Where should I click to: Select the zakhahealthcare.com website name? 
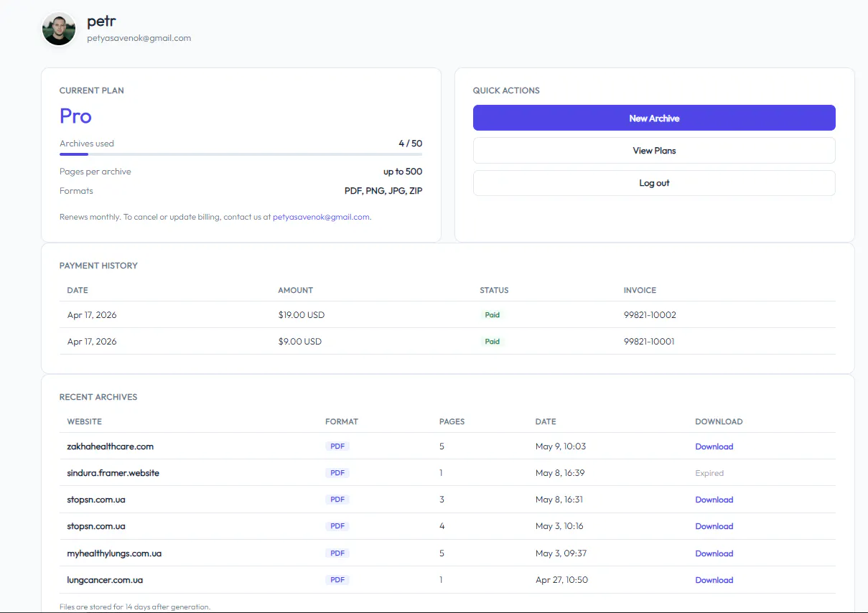[110, 446]
